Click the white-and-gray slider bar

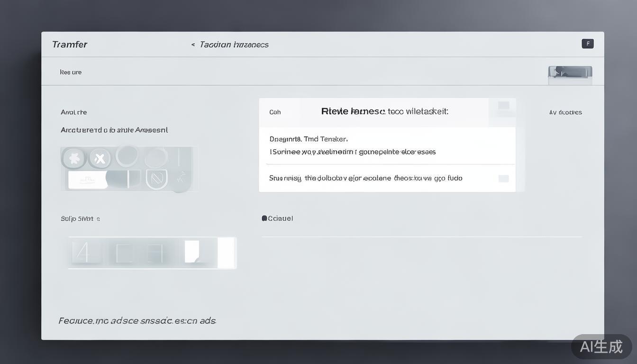pos(104,180)
